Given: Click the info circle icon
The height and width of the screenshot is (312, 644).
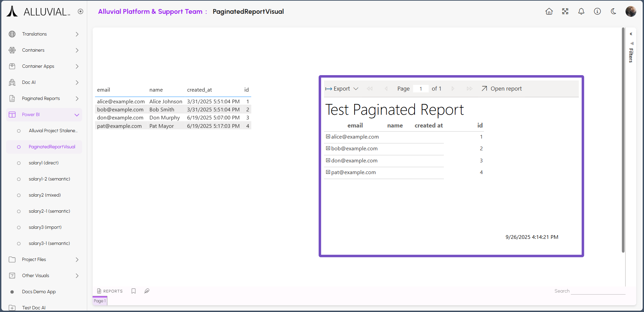Looking at the screenshot, I should (597, 11).
